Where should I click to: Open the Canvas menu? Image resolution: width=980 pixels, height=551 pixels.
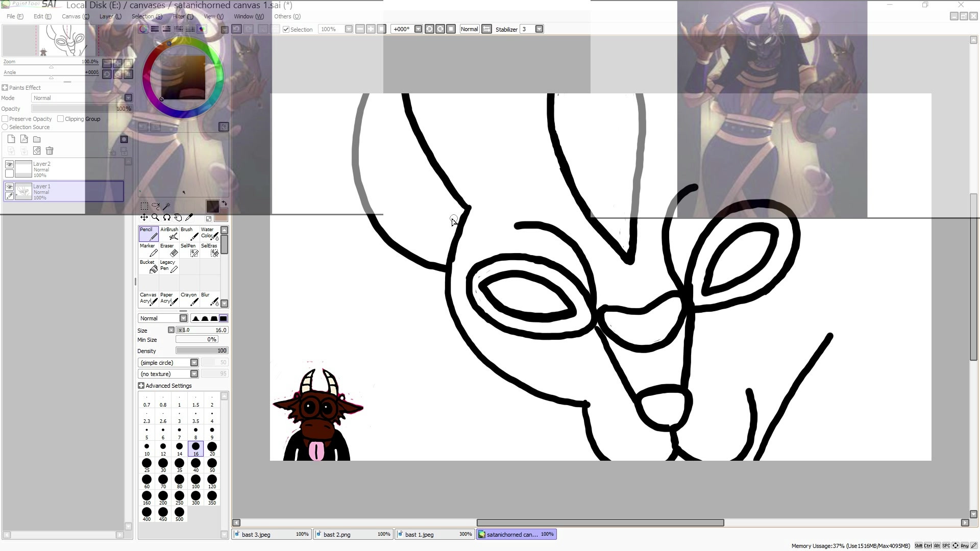[x=75, y=16]
